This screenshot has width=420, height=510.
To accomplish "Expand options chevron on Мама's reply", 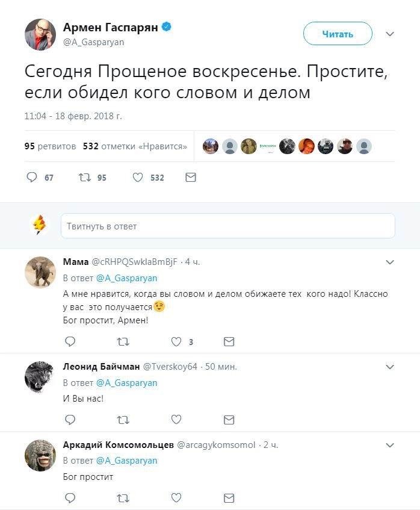I will 389,263.
